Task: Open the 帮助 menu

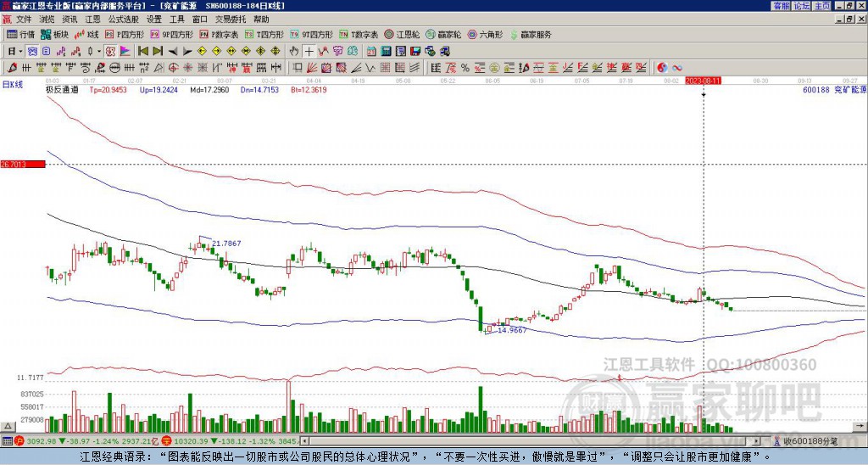Action: coord(261,20)
